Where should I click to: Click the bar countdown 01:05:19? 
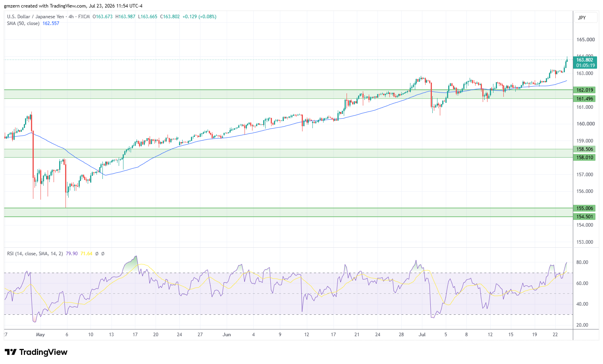click(585, 65)
